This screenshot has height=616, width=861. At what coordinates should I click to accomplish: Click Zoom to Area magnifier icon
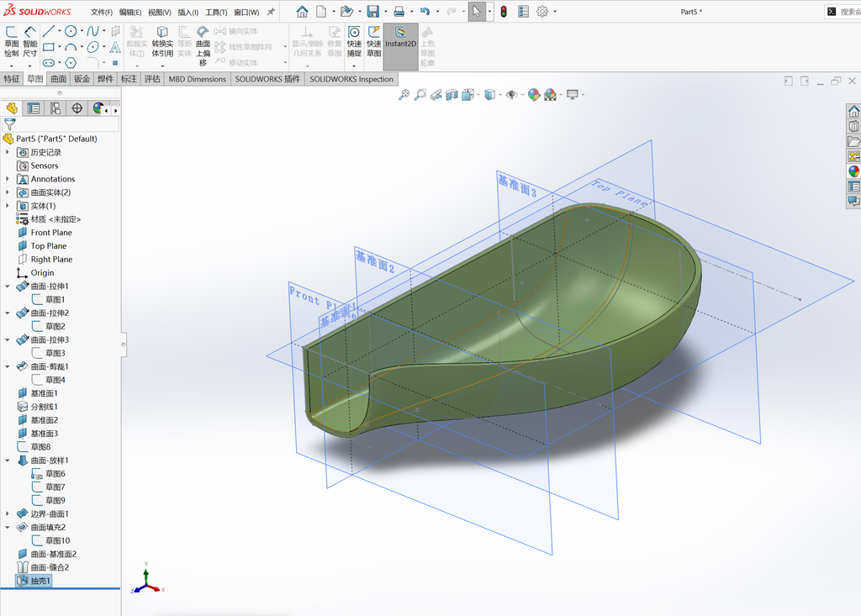coord(420,95)
